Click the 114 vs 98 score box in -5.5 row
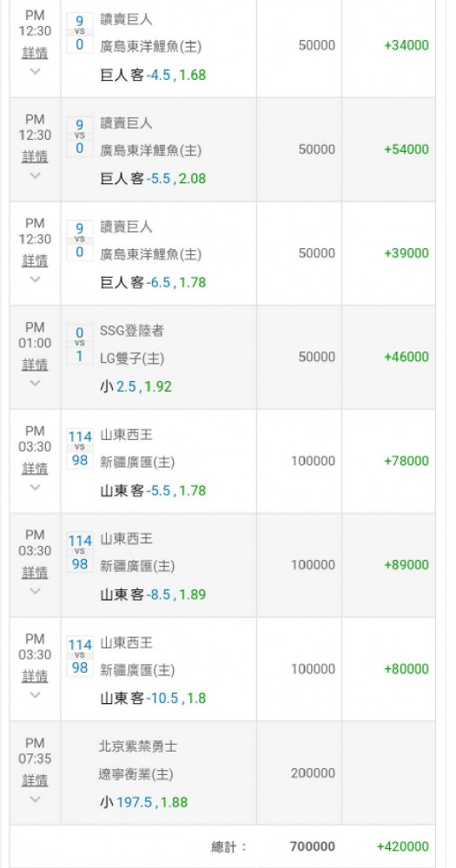Screen dimensions: 456x868 pyautogui.click(x=80, y=449)
